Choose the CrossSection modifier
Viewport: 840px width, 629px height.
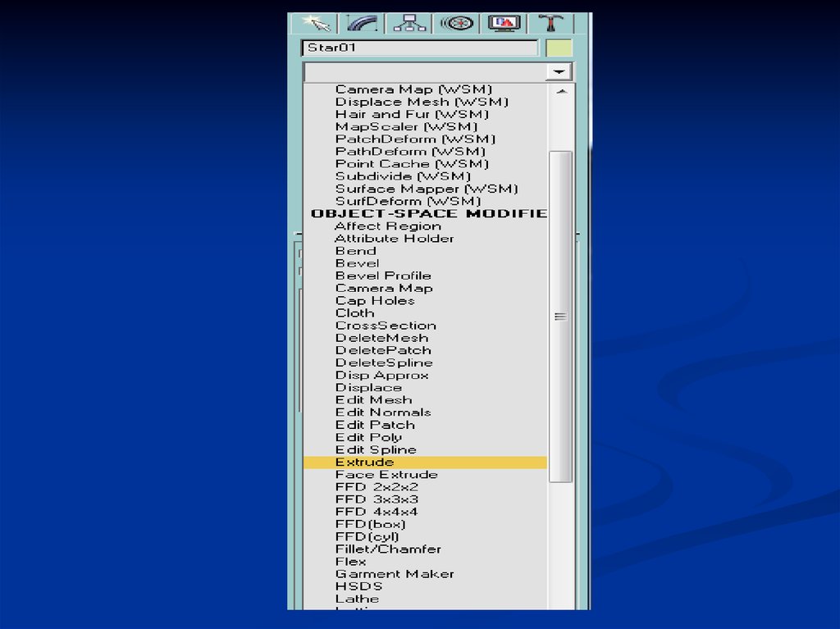point(386,326)
